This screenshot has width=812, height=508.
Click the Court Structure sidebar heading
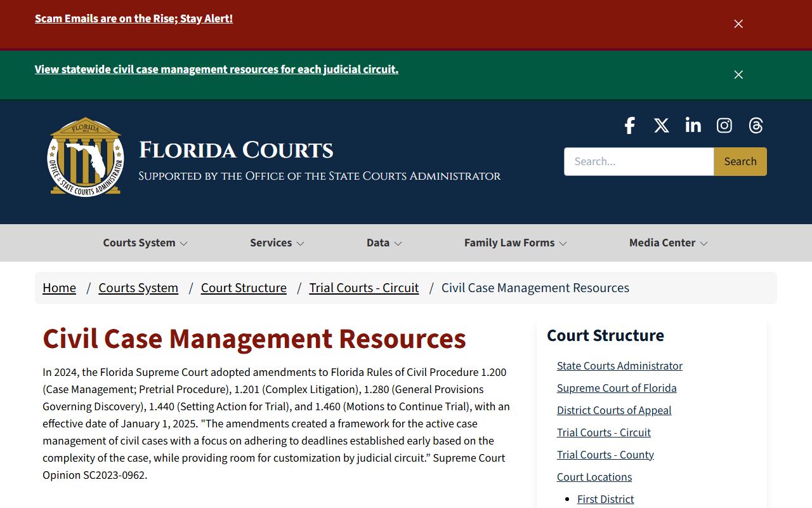(605, 335)
